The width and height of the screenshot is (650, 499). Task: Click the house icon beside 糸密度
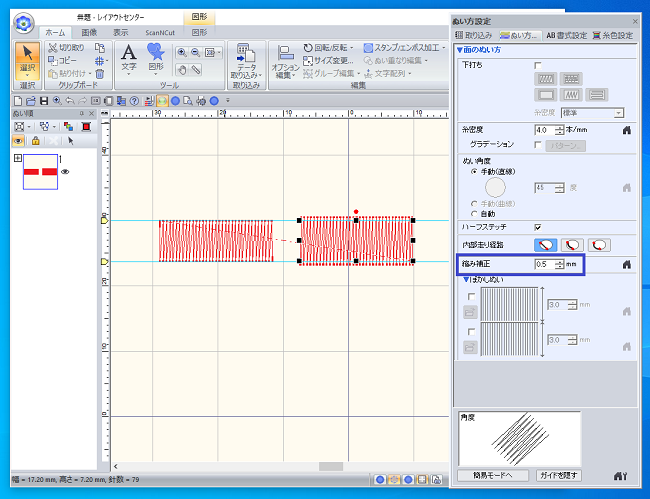626,130
